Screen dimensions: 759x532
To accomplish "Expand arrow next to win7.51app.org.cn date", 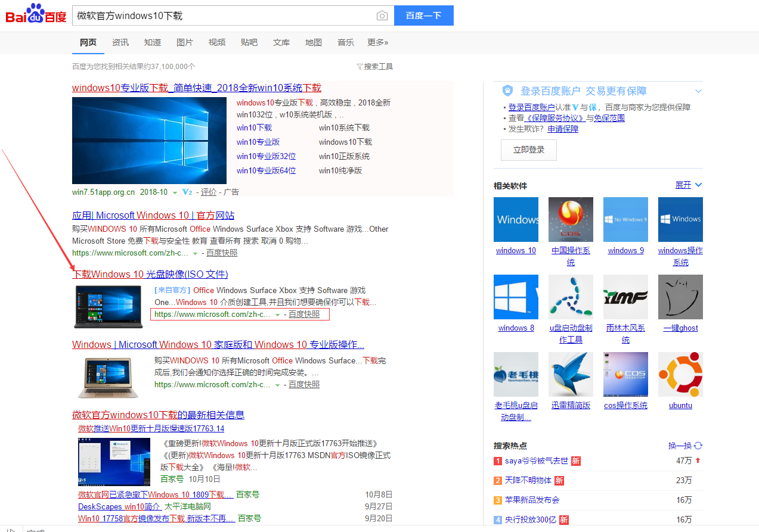I will [x=175, y=192].
